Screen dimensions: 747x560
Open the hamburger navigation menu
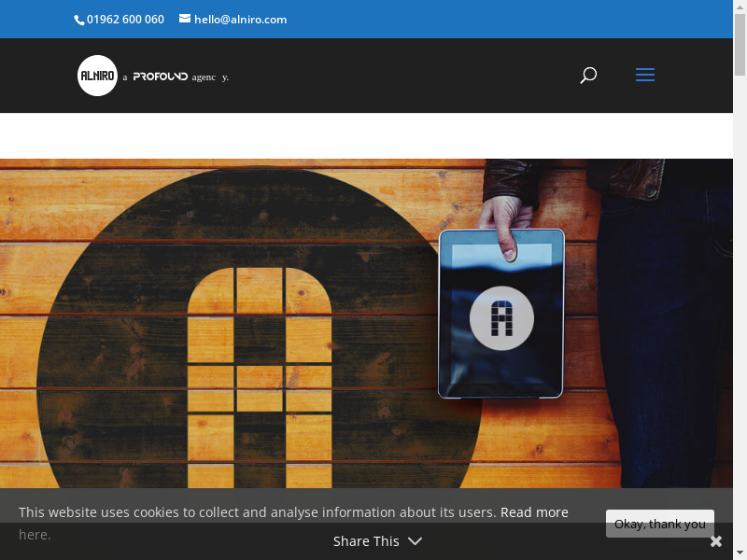click(x=645, y=76)
